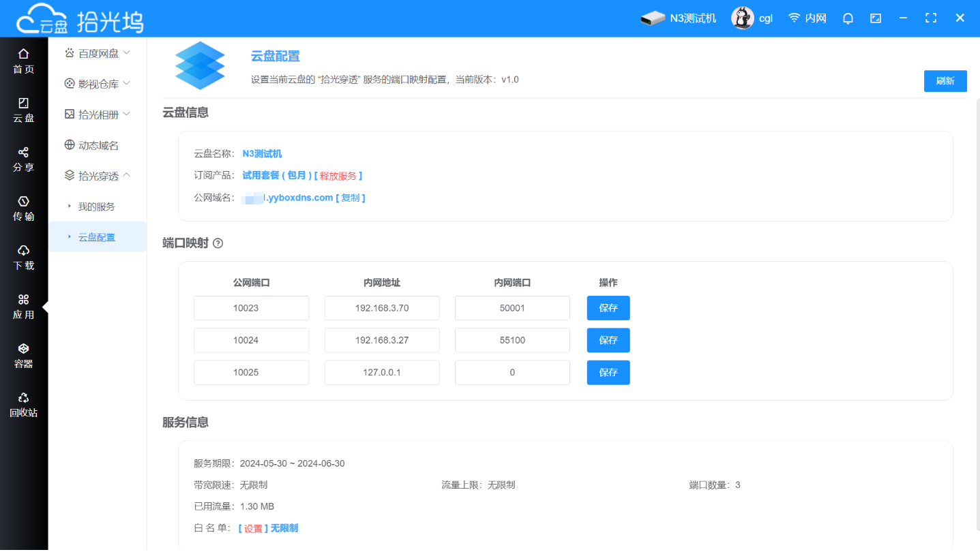
Task: Close the 拾光坞 window
Action: (x=960, y=18)
